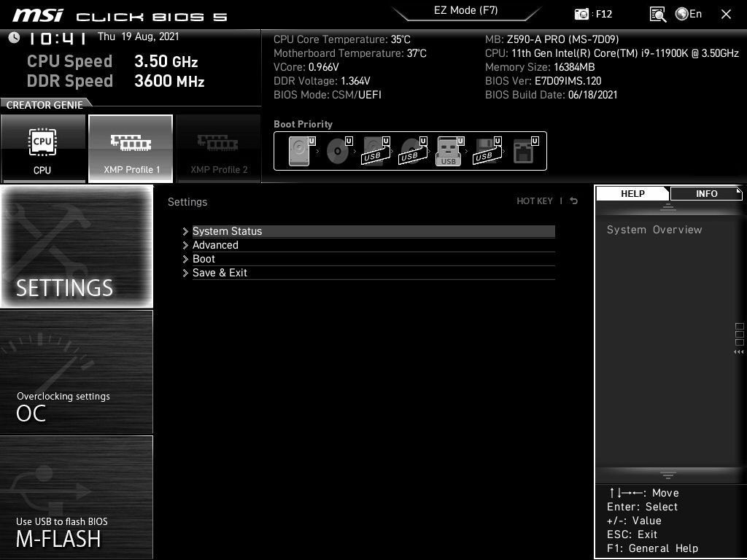This screenshot has height=560, width=747.
Task: Click the CPU Speed 3.50 GHz value
Action: [166, 61]
